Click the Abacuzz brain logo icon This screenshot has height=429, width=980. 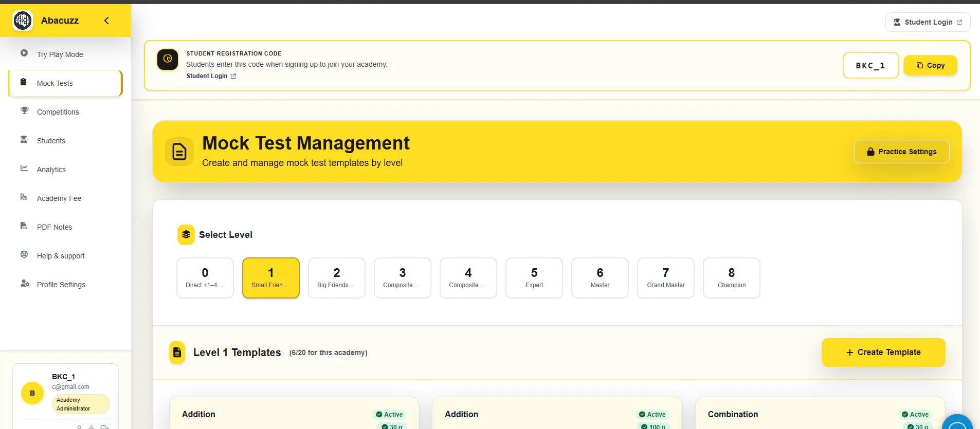[x=23, y=21]
